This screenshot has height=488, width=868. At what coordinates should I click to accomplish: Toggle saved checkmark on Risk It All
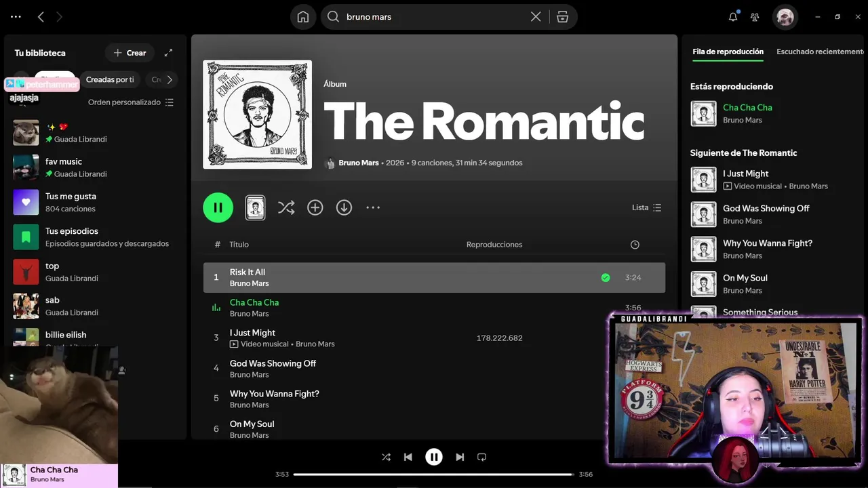[606, 278]
